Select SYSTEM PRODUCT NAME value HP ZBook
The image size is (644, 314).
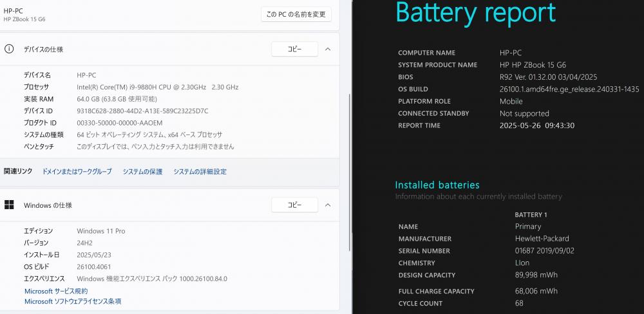pos(533,65)
